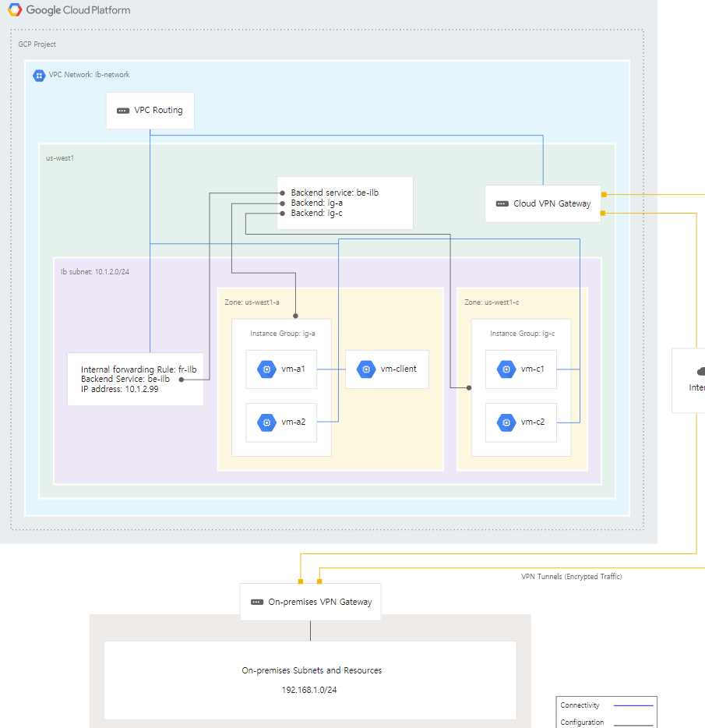Viewport: 705px width, 728px height.
Task: Click the 'lb subnet: 10.1.2.0/24' label
Action: click(x=95, y=272)
